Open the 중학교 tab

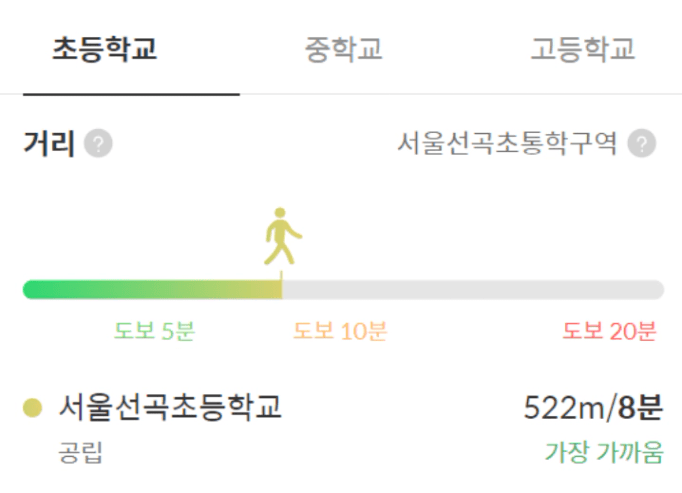[344, 49]
